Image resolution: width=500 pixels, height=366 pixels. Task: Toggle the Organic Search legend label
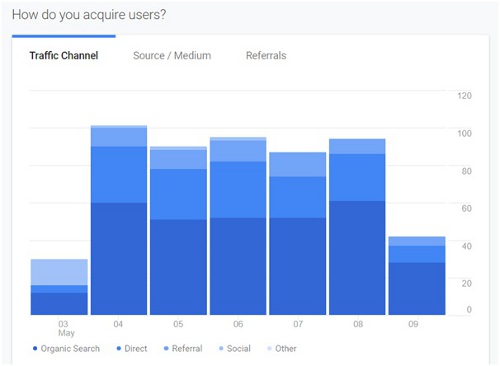click(x=70, y=349)
